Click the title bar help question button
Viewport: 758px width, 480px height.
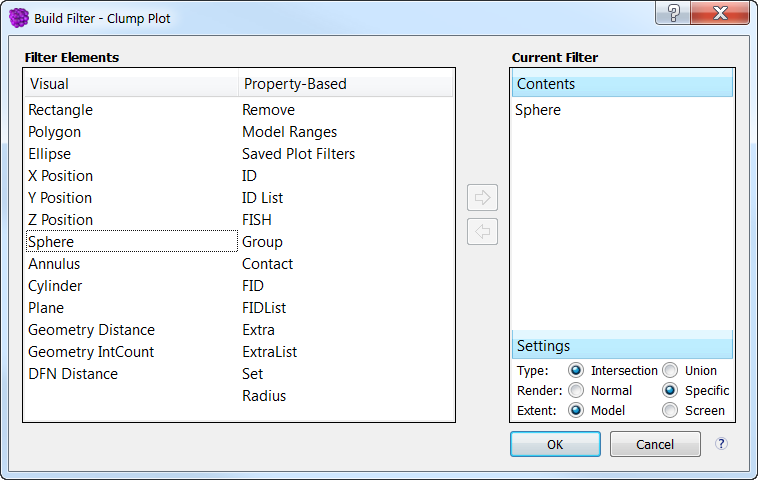[673, 13]
